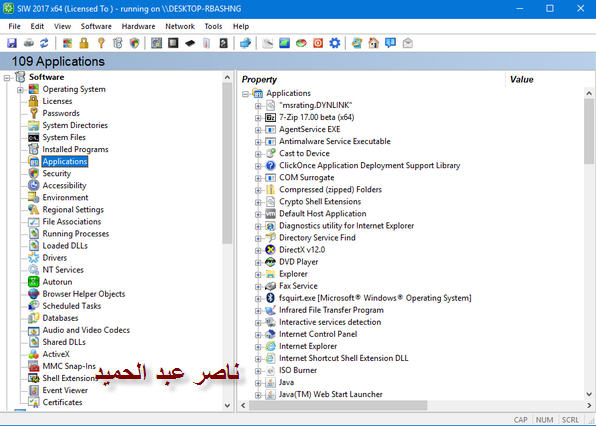This screenshot has width=596, height=427.
Task: Click the blue refresh arrows toolbar icon
Action: [x=44, y=43]
